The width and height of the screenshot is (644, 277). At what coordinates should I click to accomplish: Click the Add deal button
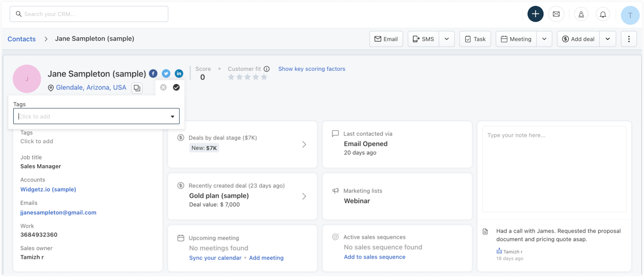coord(578,39)
